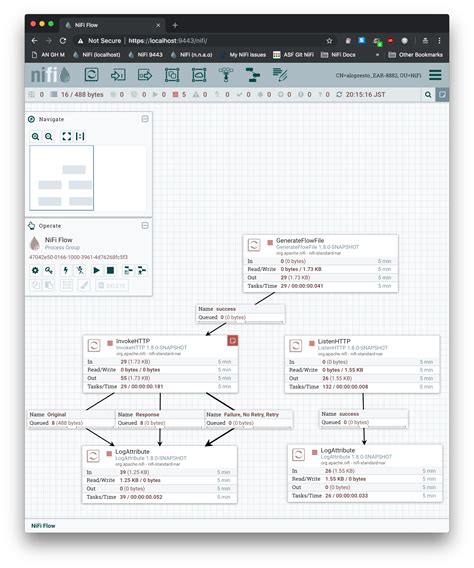Select the Processor icon in NiFi toolbar
This screenshot has height=568, width=474.
coord(91,75)
